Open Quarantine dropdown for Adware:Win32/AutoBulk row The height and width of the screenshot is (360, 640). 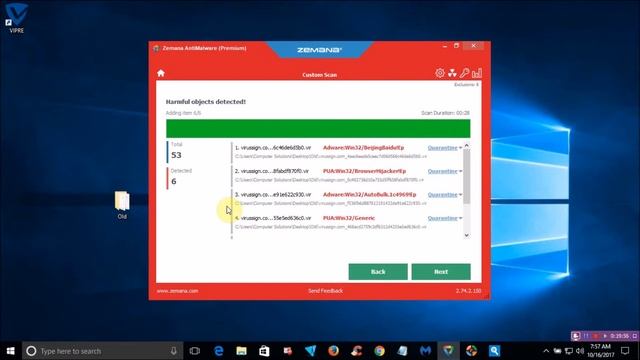point(444,195)
